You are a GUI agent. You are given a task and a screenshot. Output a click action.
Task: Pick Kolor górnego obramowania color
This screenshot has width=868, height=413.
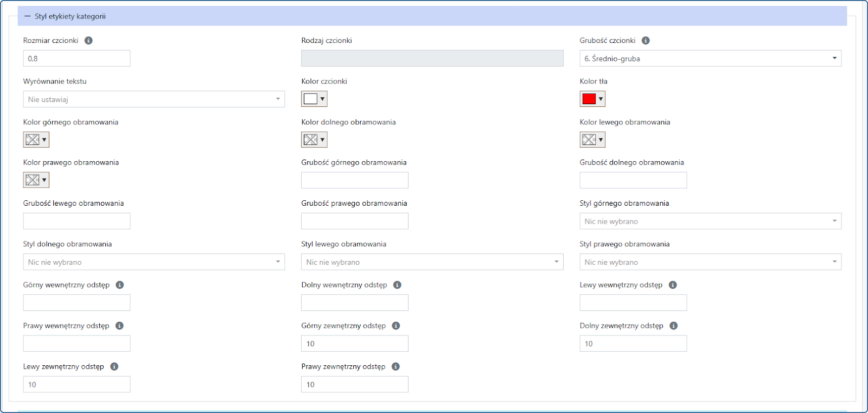(36, 140)
